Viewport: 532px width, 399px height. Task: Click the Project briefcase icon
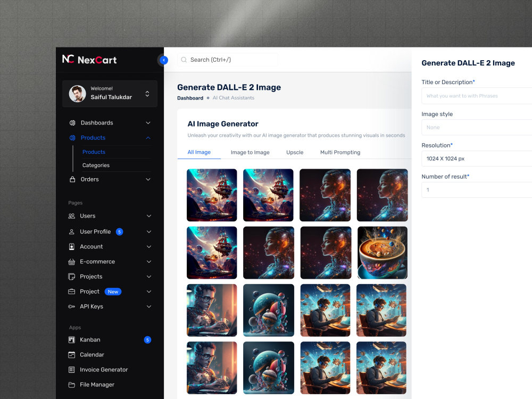pyautogui.click(x=72, y=292)
